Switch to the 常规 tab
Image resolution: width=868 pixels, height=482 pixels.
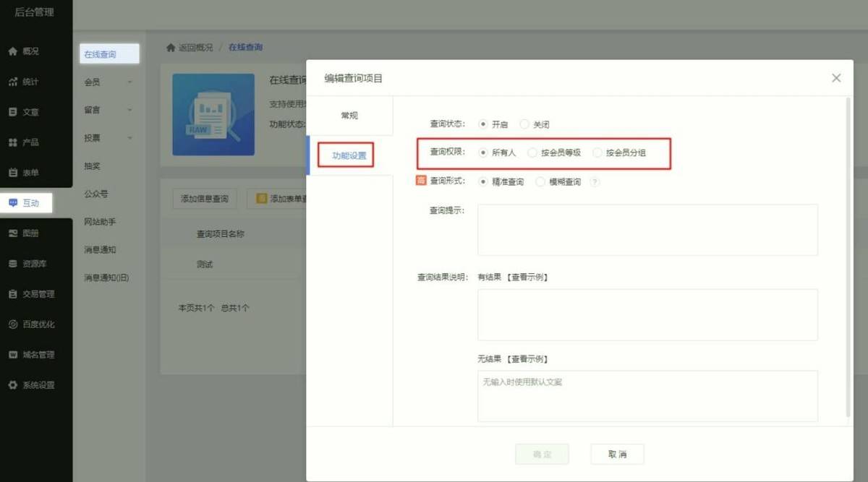[x=349, y=116]
